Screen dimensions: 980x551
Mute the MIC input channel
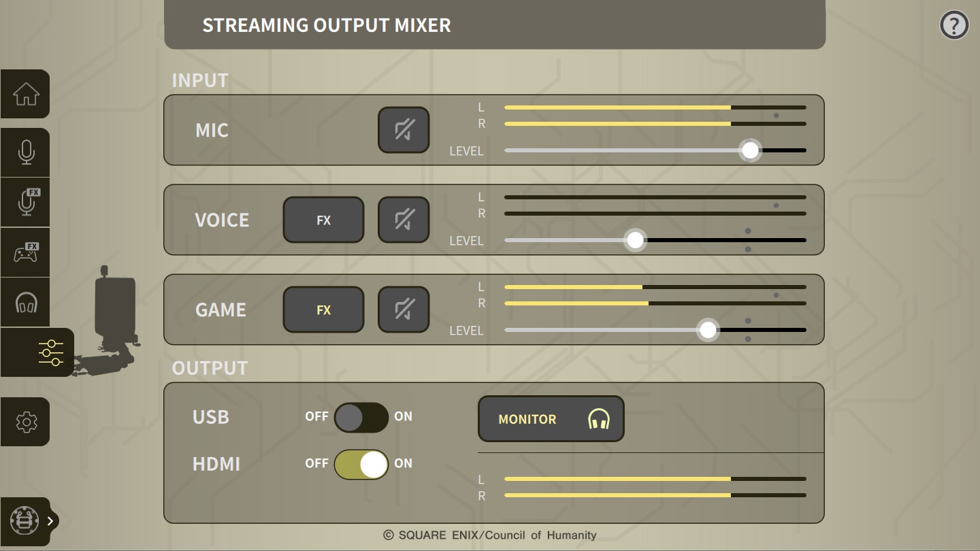coord(403,130)
